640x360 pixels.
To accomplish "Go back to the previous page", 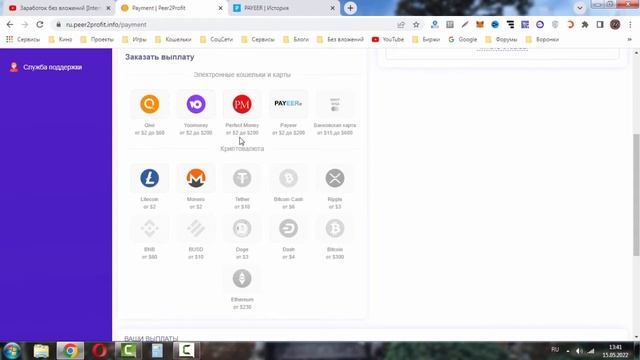I will pyautogui.click(x=10, y=24).
